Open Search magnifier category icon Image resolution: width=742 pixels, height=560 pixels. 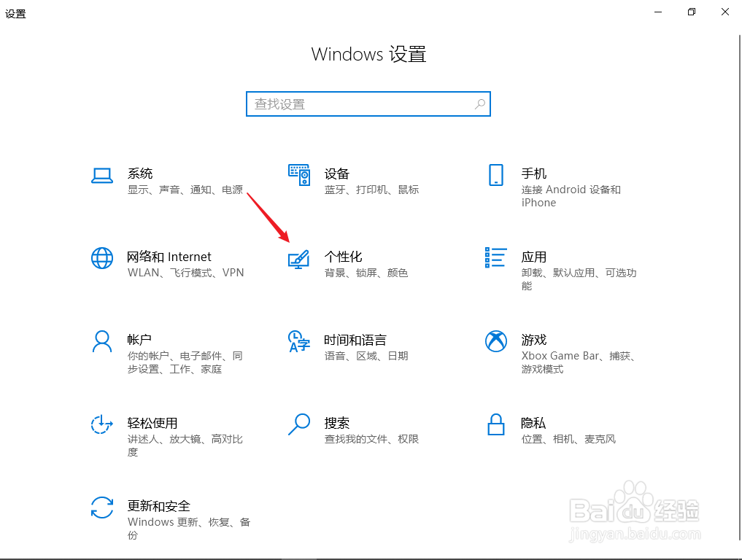pyautogui.click(x=299, y=424)
